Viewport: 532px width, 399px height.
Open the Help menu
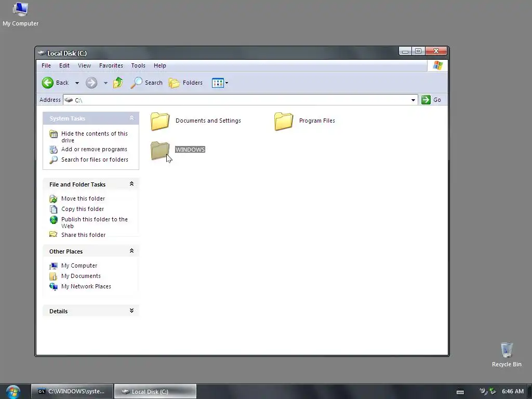[160, 65]
